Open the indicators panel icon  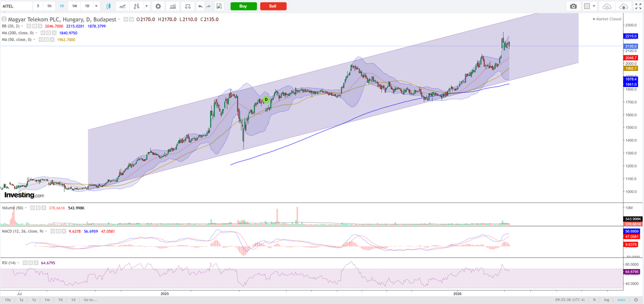(x=172, y=6)
